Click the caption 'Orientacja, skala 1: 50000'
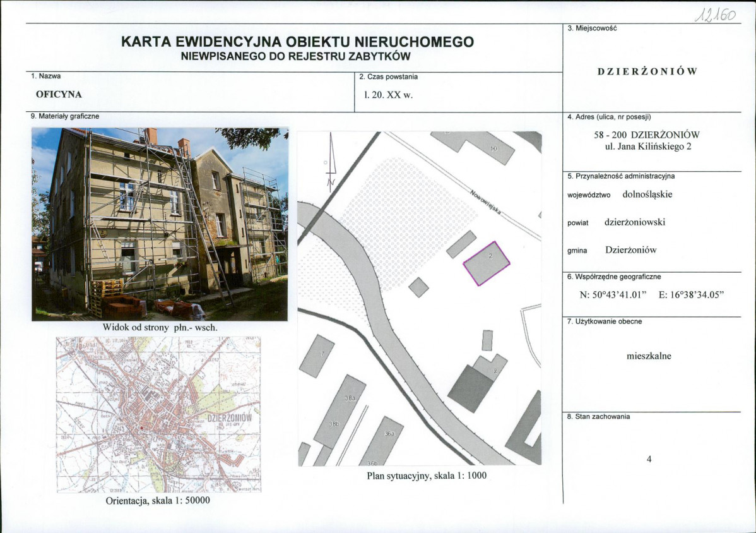Image resolution: width=756 pixels, height=533 pixels. [158, 501]
